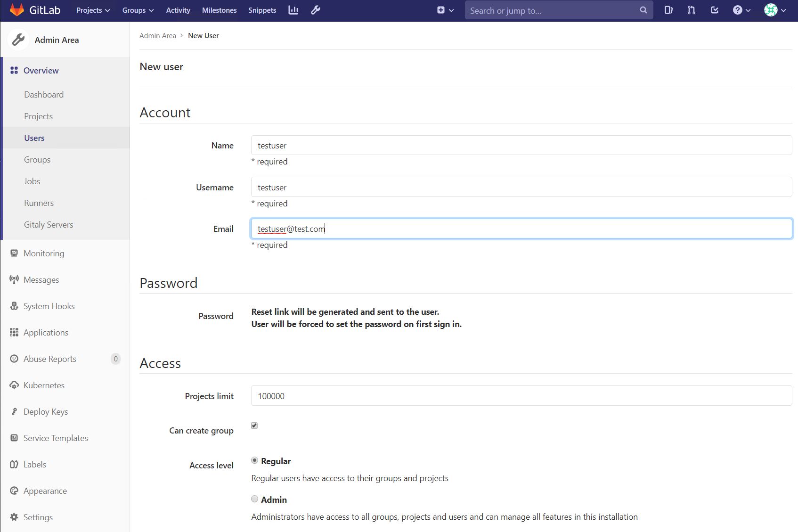Open the To-Do List checkmark icon
798x532 pixels.
[714, 10]
